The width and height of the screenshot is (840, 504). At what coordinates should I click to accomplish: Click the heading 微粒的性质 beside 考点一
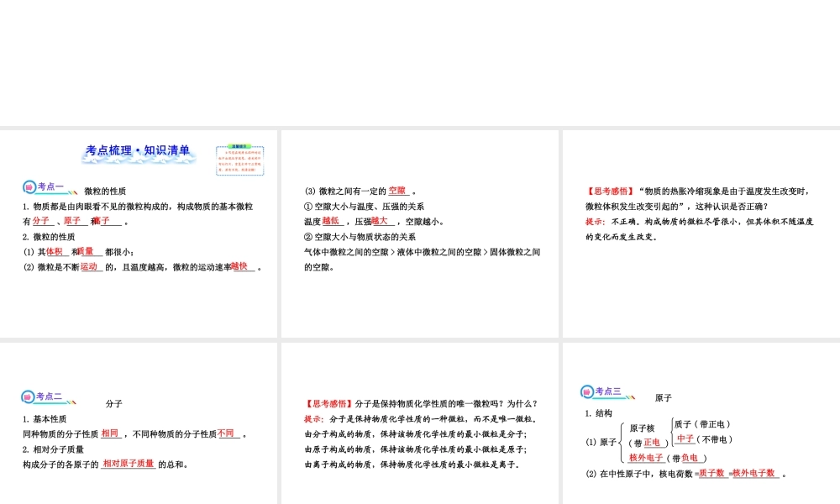[x=105, y=192]
